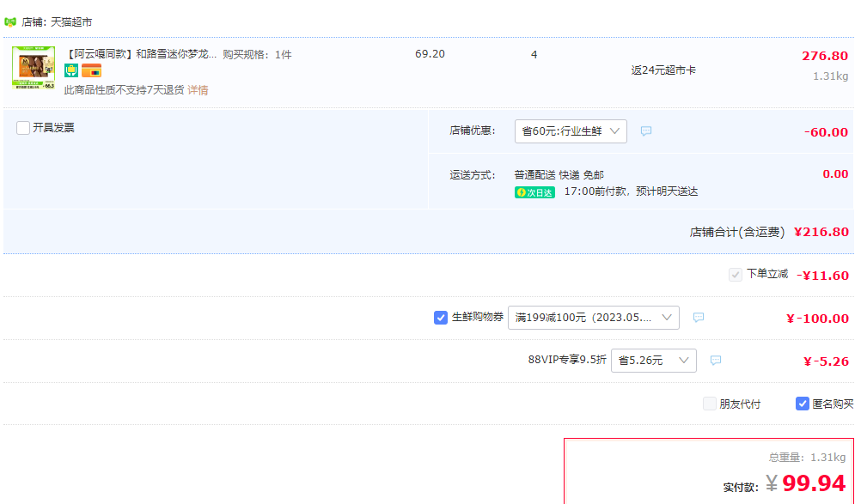Open the 【阿云嘎同款】和路雪迷你梦龙 product title

tap(141, 54)
